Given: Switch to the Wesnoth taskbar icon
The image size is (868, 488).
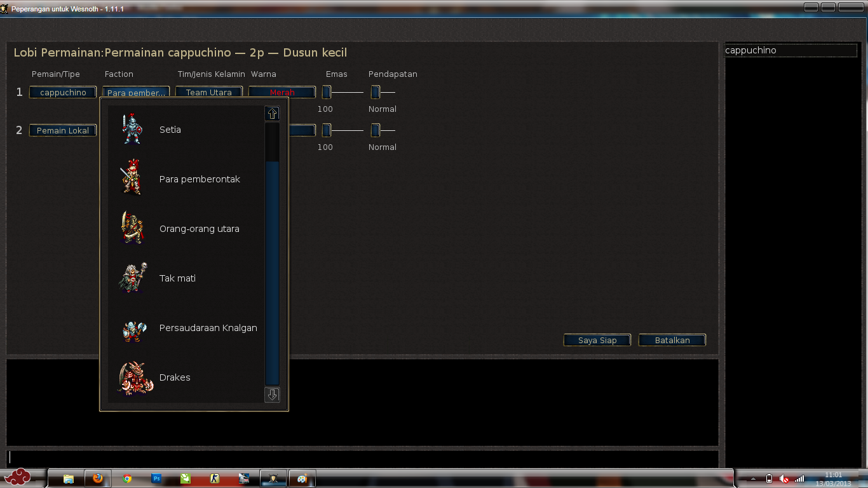Looking at the screenshot, I should point(273,478).
